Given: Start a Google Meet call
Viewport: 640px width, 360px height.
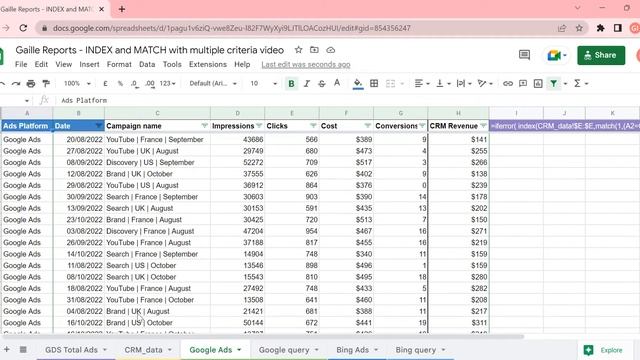Looking at the screenshot, I should pyautogui.click(x=556, y=55).
